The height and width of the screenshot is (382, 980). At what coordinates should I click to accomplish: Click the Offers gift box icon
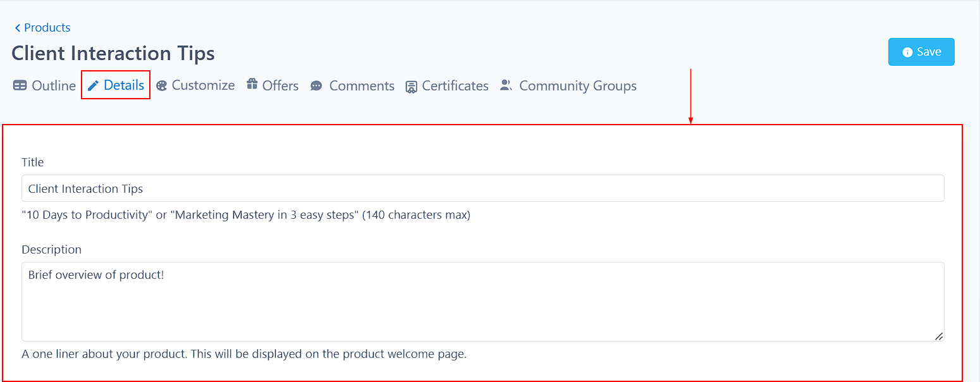click(252, 85)
